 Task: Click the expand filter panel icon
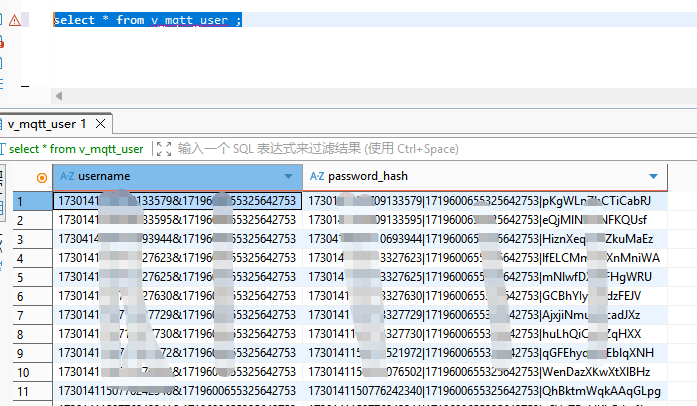162,149
